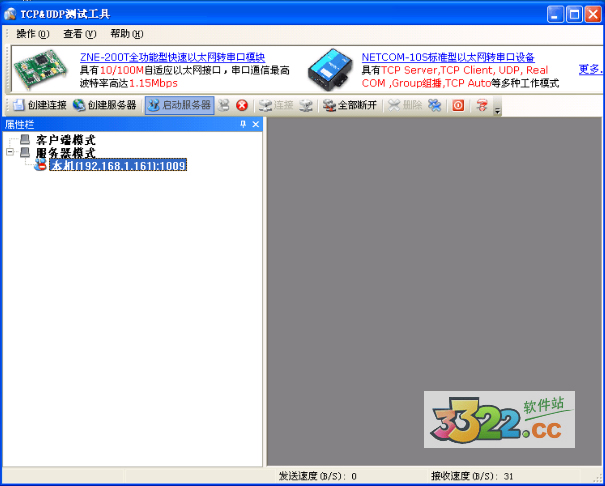Click the 创建连接 toolbar button
This screenshot has width=605, height=486.
coord(39,105)
